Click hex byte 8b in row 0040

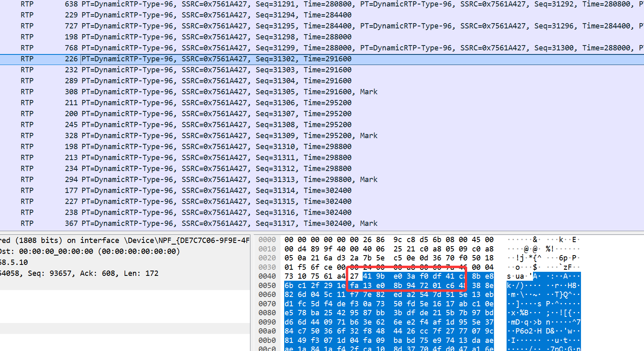coord(476,276)
